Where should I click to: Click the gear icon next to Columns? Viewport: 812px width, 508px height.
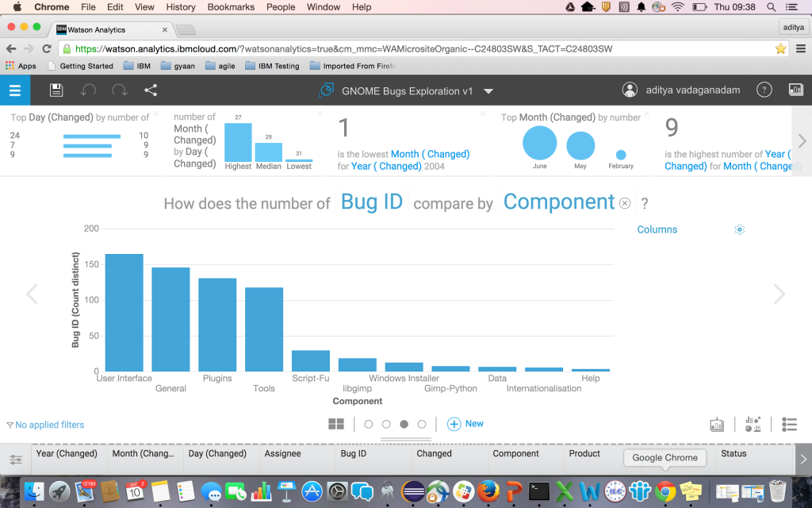(x=739, y=229)
